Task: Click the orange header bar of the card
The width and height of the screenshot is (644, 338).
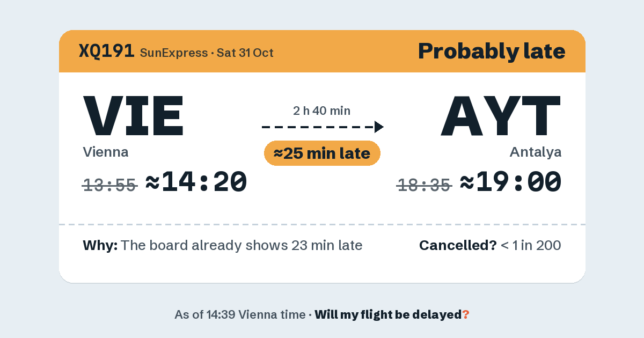Action: pos(322,51)
